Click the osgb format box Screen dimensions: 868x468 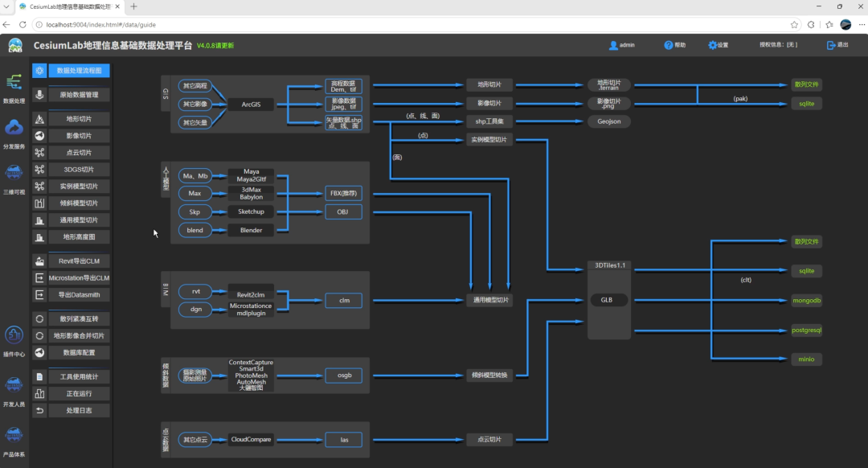tap(344, 375)
